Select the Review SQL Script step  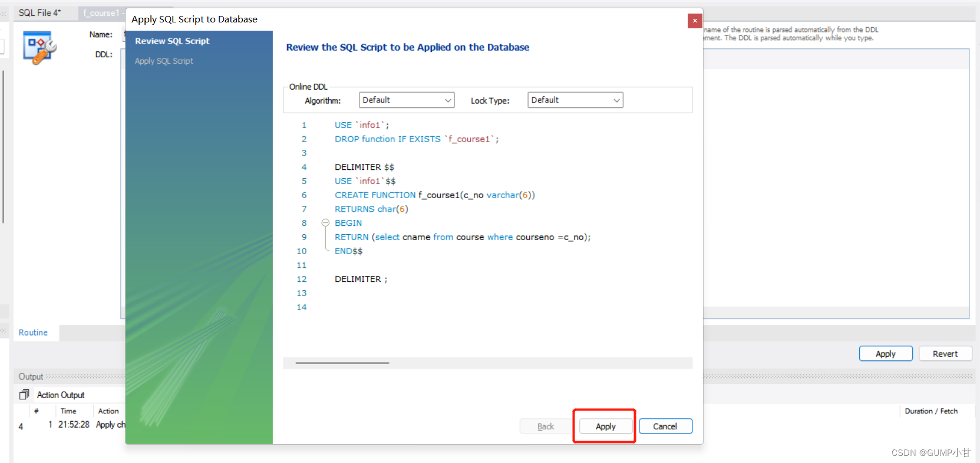click(x=172, y=41)
